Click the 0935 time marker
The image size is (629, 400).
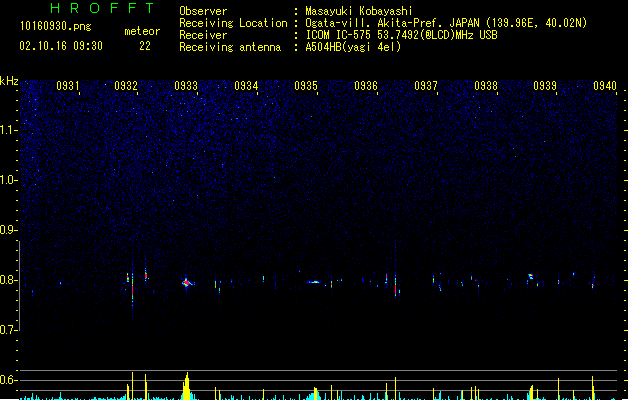point(306,86)
